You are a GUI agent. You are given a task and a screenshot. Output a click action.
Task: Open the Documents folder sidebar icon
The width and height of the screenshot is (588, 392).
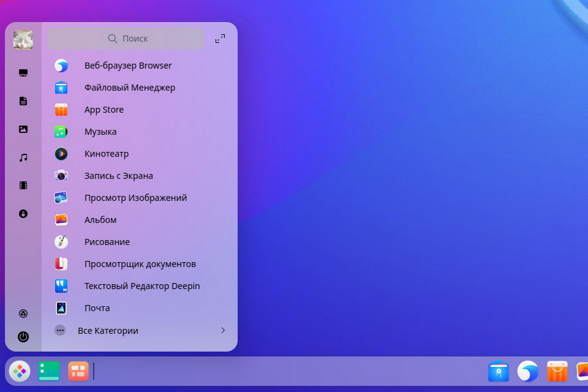(x=23, y=101)
